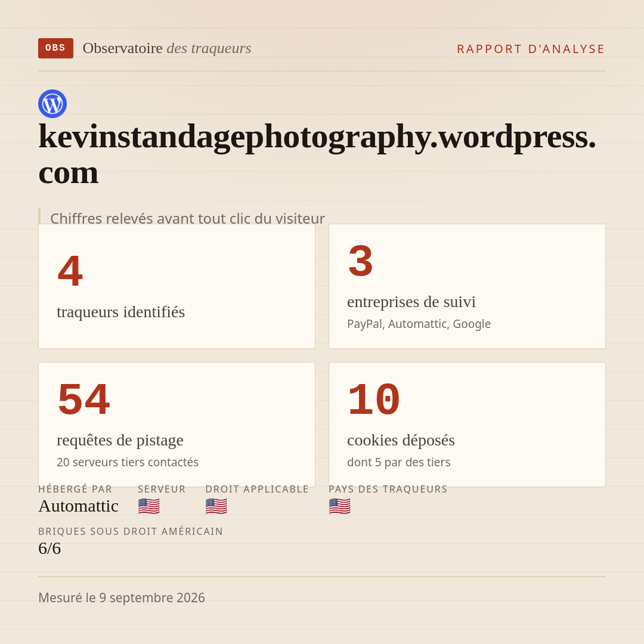Viewport: 644px width, 644px height.
Task: Click the US flag under Droit applicable
Action: [x=216, y=506]
